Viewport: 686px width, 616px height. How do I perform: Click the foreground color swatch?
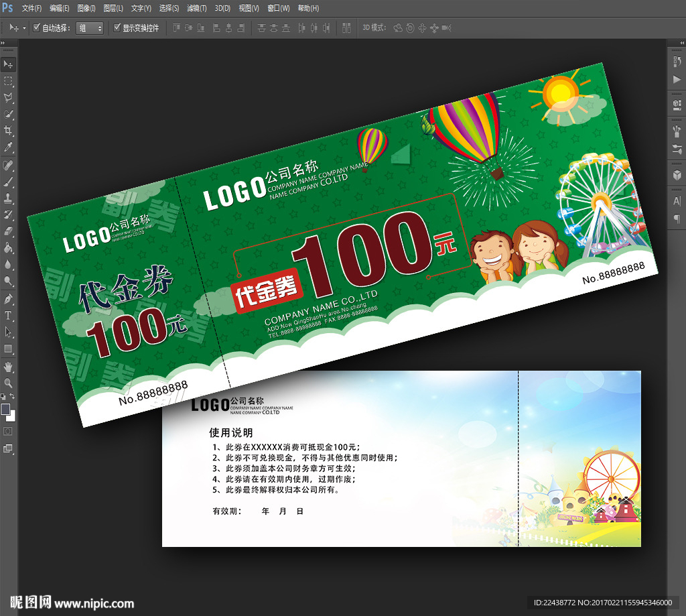[5, 409]
